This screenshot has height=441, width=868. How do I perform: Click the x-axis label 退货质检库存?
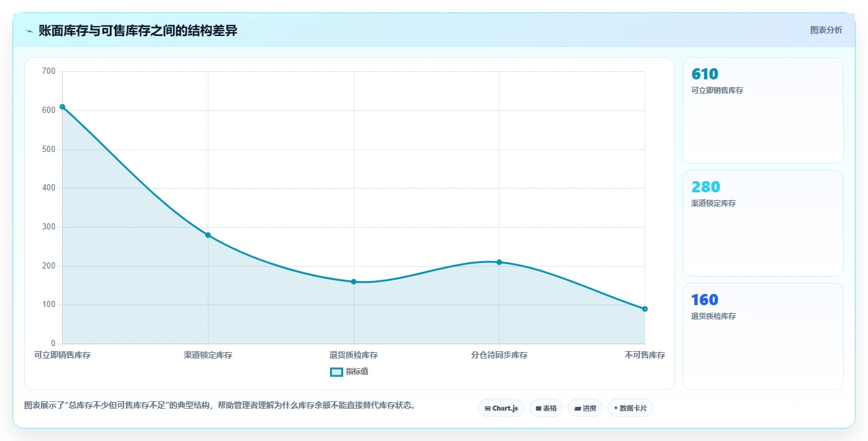(x=354, y=355)
